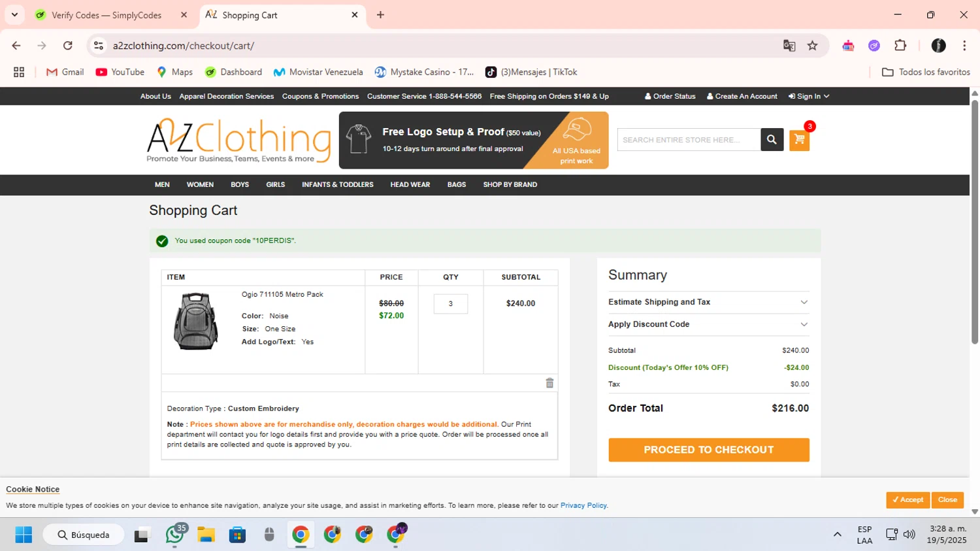Viewport: 980px width, 551px height.
Task: Open the HEAD WEAR menu
Action: (410, 185)
